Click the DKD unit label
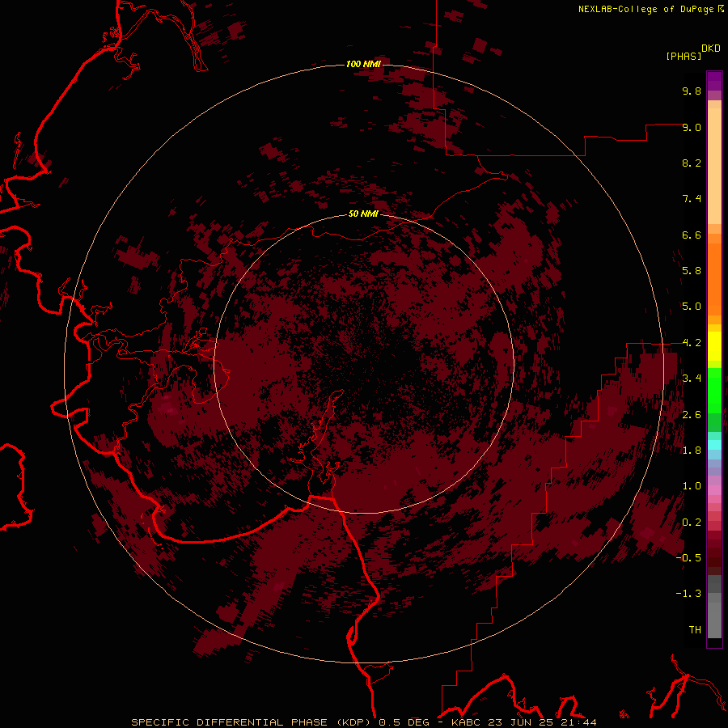This screenshot has height=728, width=728. pos(711,49)
